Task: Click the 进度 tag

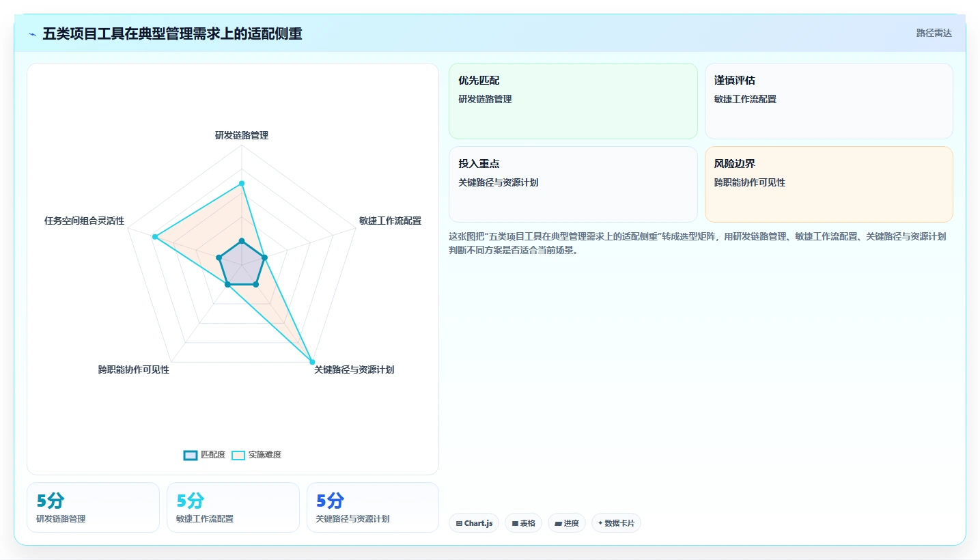Action: tap(567, 523)
